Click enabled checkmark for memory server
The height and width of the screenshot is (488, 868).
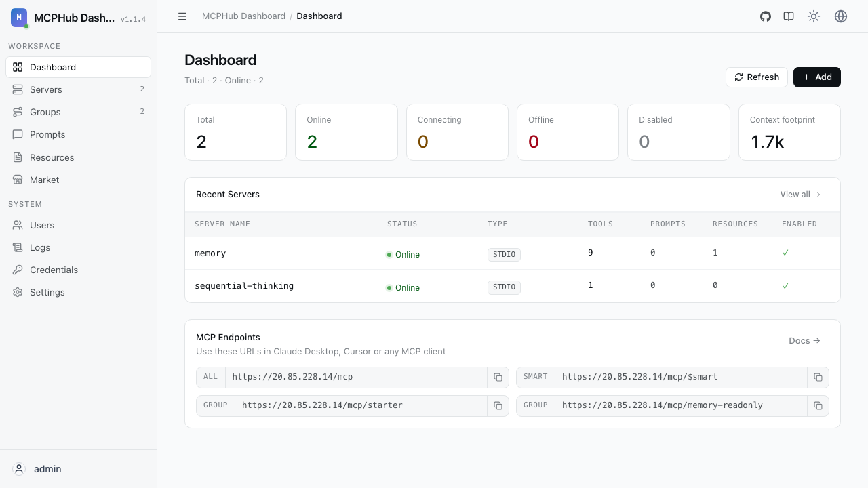coord(785,253)
